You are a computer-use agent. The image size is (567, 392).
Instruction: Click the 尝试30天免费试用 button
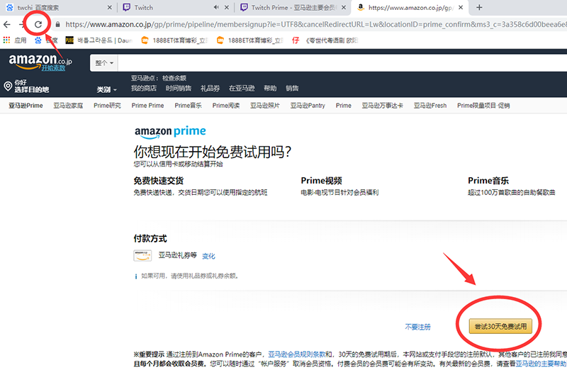pos(500,327)
